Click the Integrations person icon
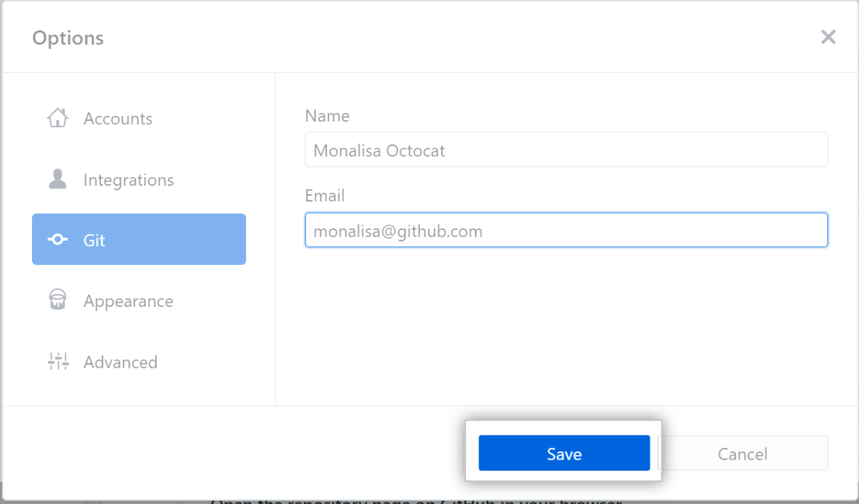The height and width of the screenshot is (504, 859). [x=57, y=179]
